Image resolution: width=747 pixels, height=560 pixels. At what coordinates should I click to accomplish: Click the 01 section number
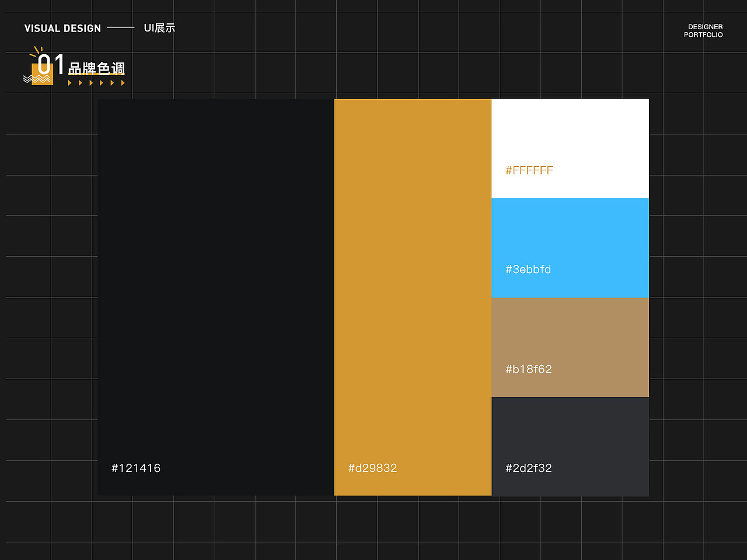point(51,64)
